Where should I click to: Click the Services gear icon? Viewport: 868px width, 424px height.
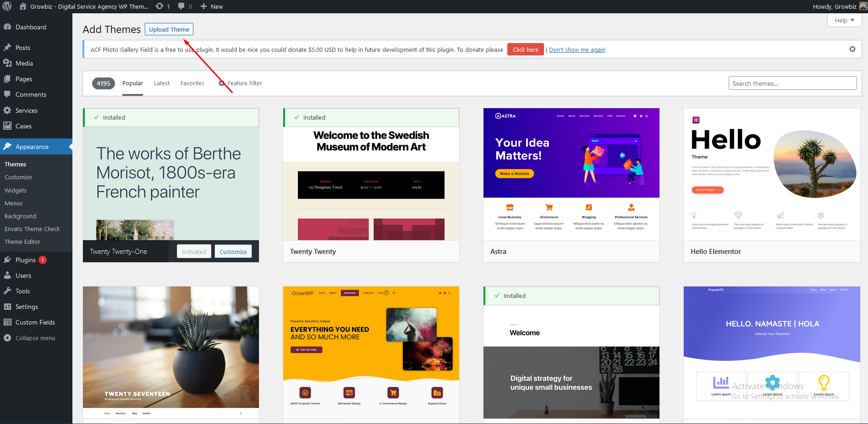coord(7,110)
